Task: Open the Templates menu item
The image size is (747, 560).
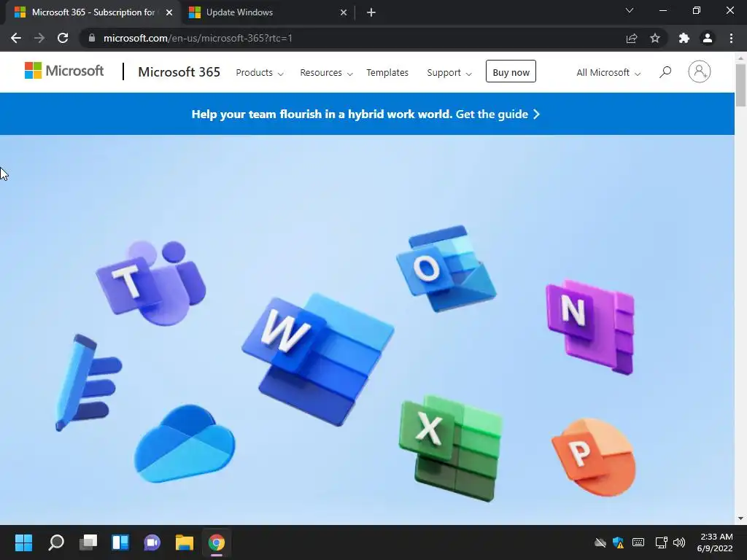Action: coord(387,73)
